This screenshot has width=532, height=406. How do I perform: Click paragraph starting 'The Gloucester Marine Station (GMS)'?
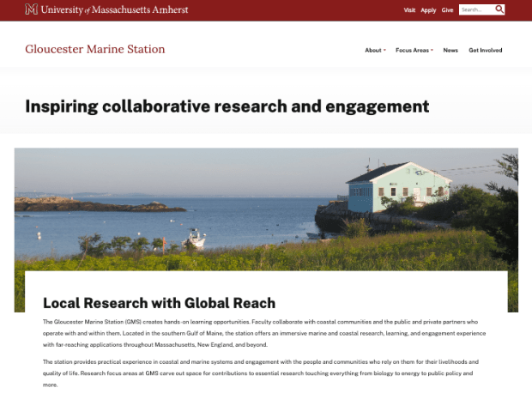coord(264,333)
